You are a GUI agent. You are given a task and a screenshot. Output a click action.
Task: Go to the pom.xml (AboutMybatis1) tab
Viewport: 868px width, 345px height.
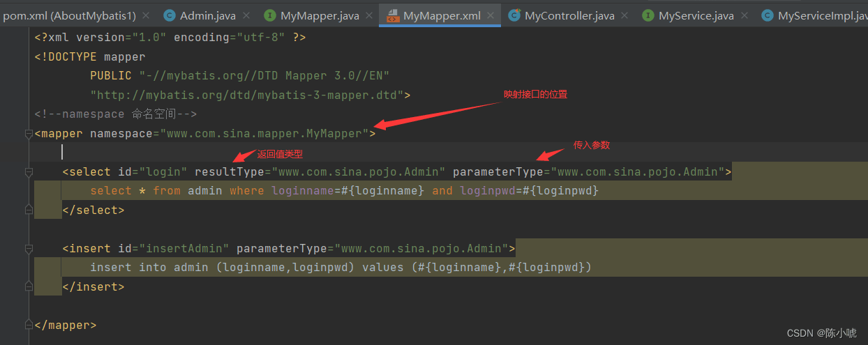click(69, 15)
